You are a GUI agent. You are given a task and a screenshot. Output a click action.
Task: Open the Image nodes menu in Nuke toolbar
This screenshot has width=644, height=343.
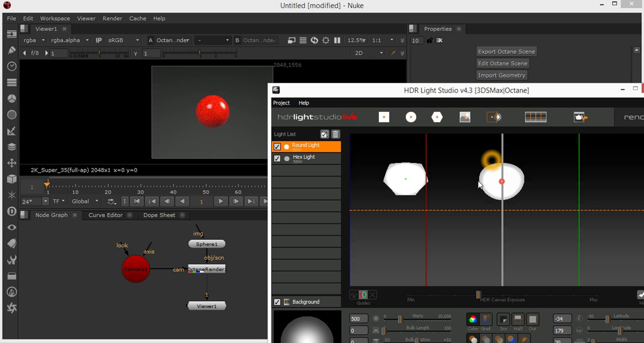point(12,34)
